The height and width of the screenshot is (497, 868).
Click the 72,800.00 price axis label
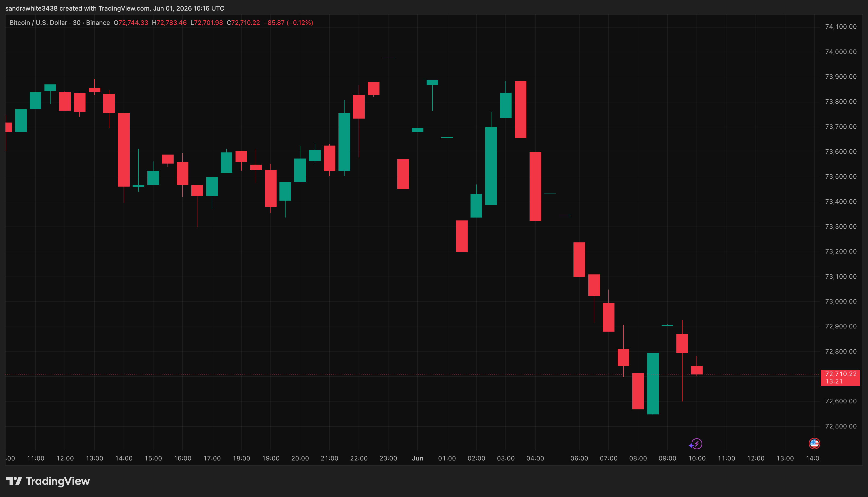click(x=841, y=351)
